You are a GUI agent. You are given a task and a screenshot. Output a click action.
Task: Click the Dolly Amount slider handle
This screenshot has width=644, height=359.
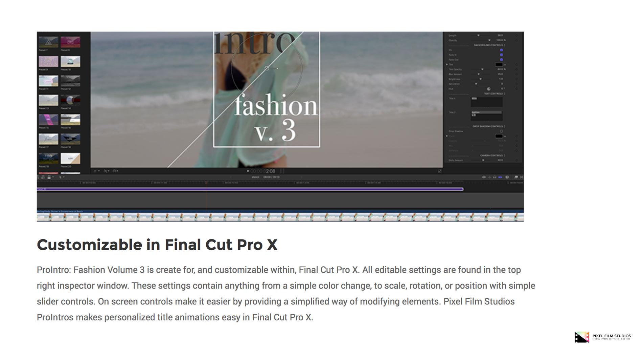(483, 160)
